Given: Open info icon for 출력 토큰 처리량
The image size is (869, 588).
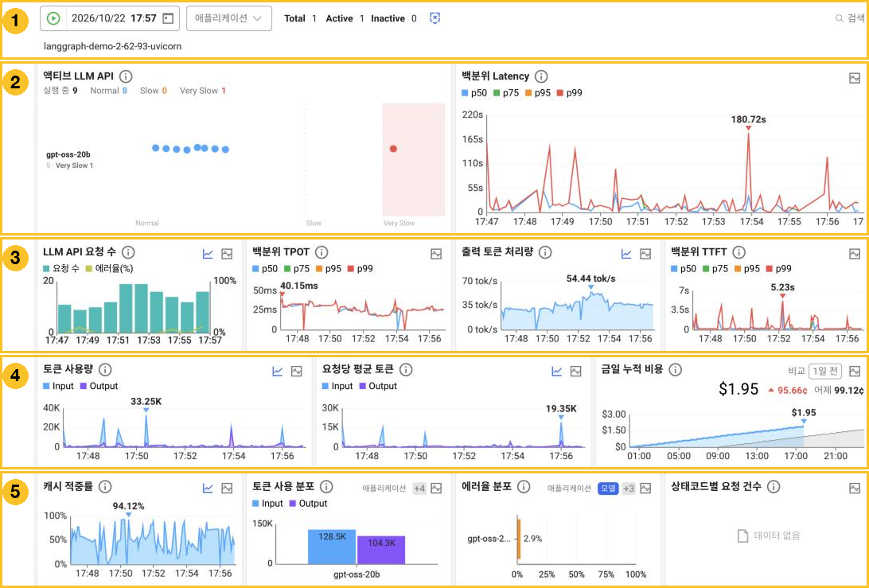Looking at the screenshot, I should (545, 252).
